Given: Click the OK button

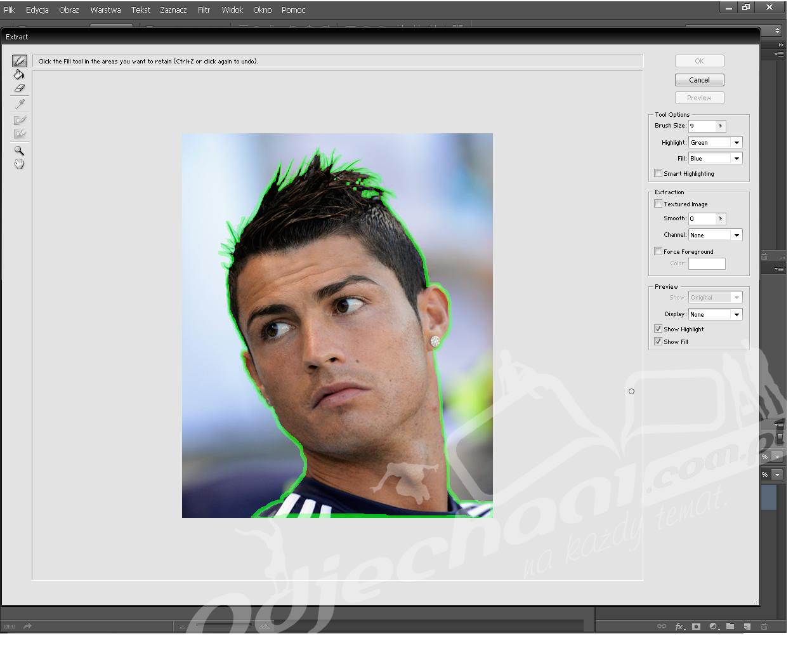Looking at the screenshot, I should (x=699, y=61).
